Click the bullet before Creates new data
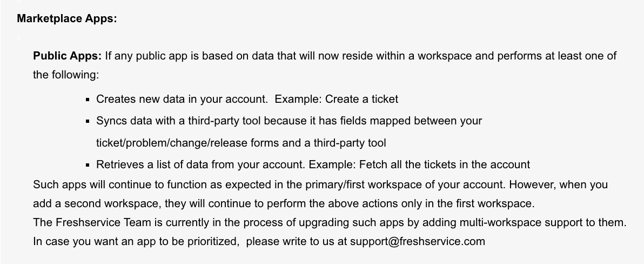 pos(88,100)
